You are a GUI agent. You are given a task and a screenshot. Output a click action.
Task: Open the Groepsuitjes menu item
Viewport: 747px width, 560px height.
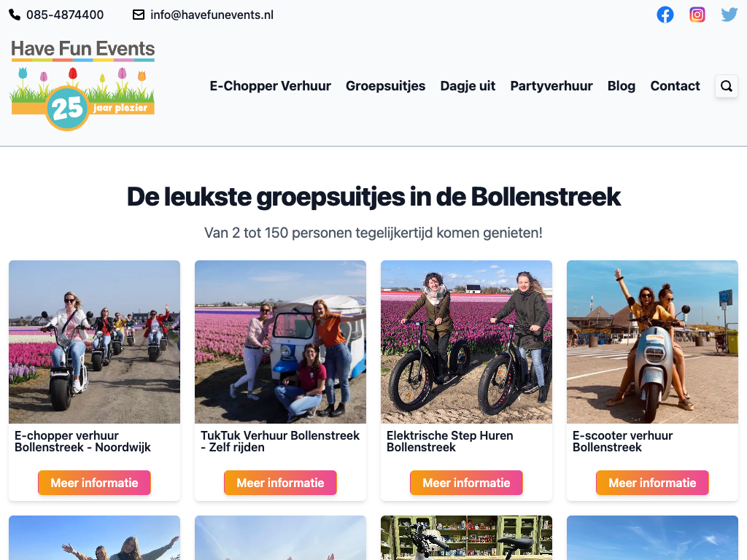tap(385, 86)
